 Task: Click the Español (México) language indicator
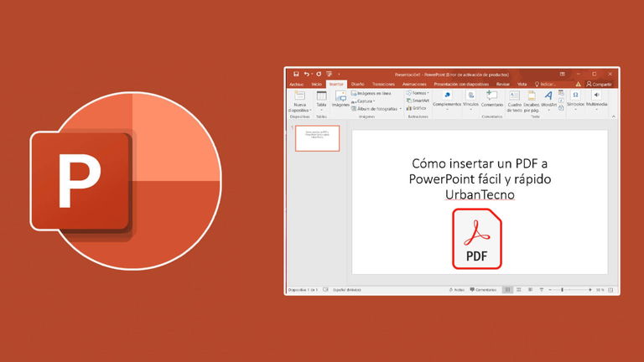(x=347, y=290)
